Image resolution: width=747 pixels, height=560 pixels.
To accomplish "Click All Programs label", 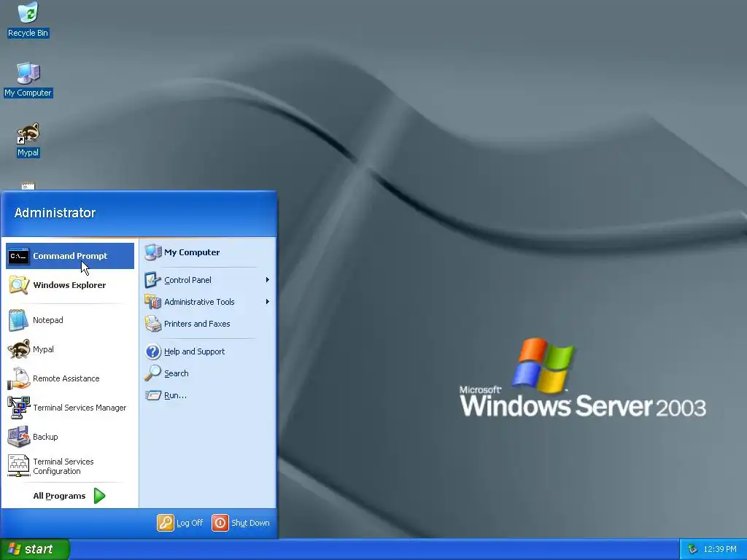I will tap(59, 496).
